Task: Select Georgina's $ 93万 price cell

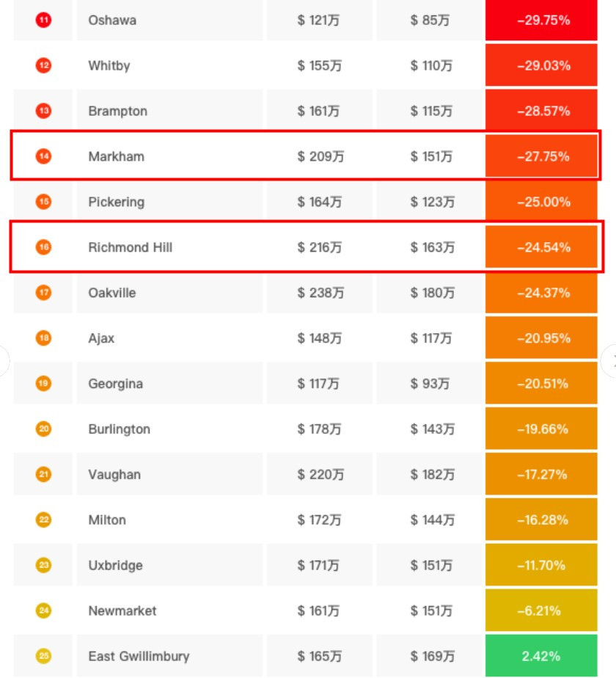Action: (x=430, y=384)
